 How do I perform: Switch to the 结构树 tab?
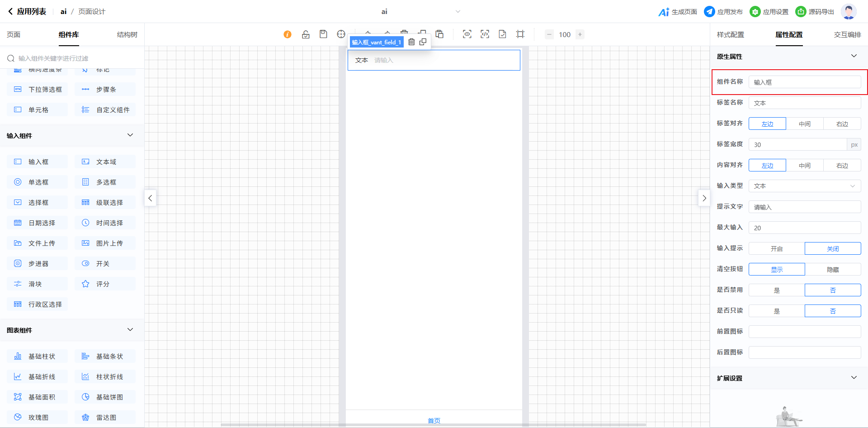coord(127,35)
